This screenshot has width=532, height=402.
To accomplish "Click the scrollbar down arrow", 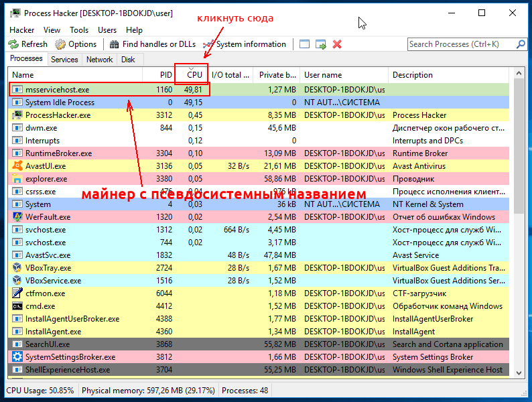I will [519, 373].
